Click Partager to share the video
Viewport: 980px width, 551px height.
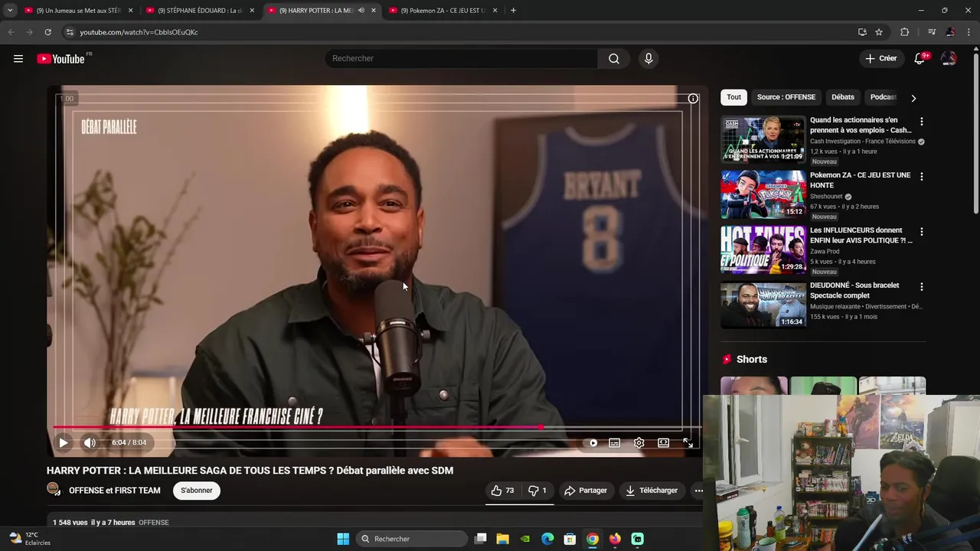pyautogui.click(x=586, y=491)
